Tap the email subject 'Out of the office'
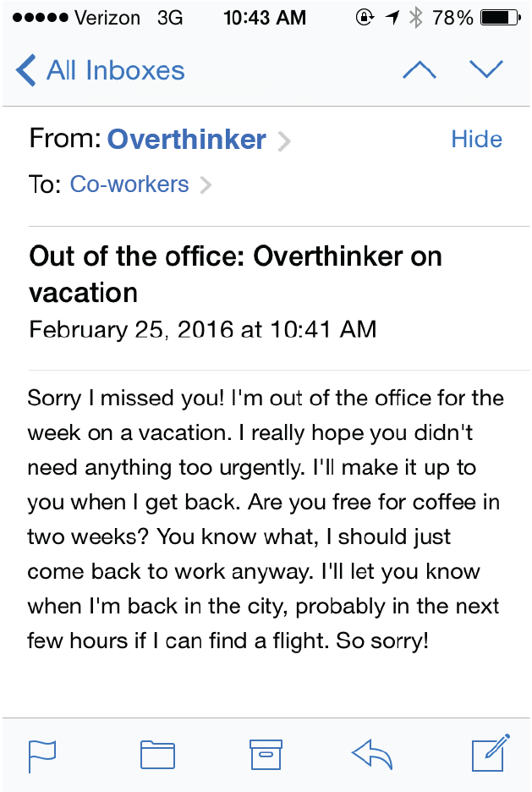This screenshot has height=792, width=532. (x=235, y=274)
